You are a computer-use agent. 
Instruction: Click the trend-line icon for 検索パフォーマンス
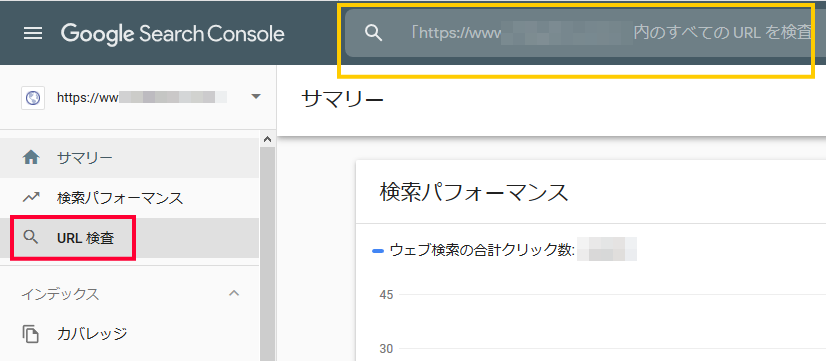[x=31, y=198]
